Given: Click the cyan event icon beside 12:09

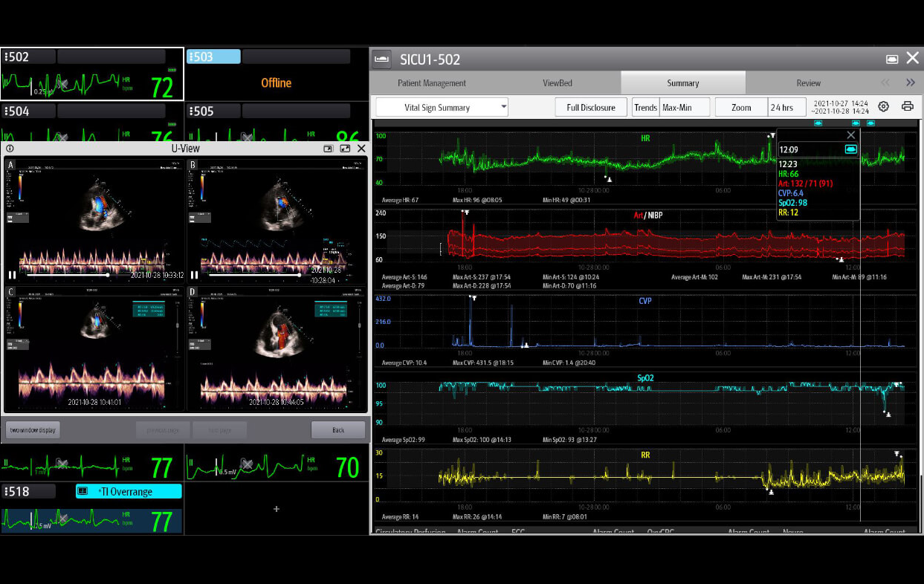Looking at the screenshot, I should point(850,149).
